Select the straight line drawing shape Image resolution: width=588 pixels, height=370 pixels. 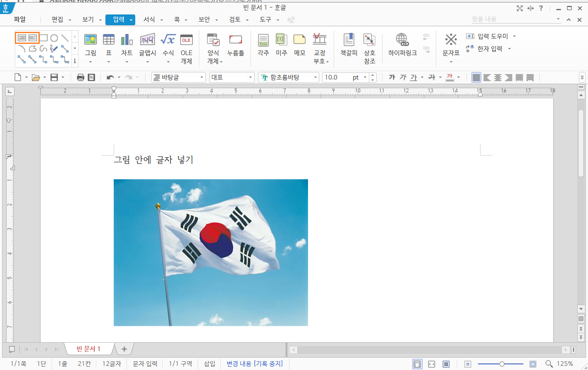[65, 38]
